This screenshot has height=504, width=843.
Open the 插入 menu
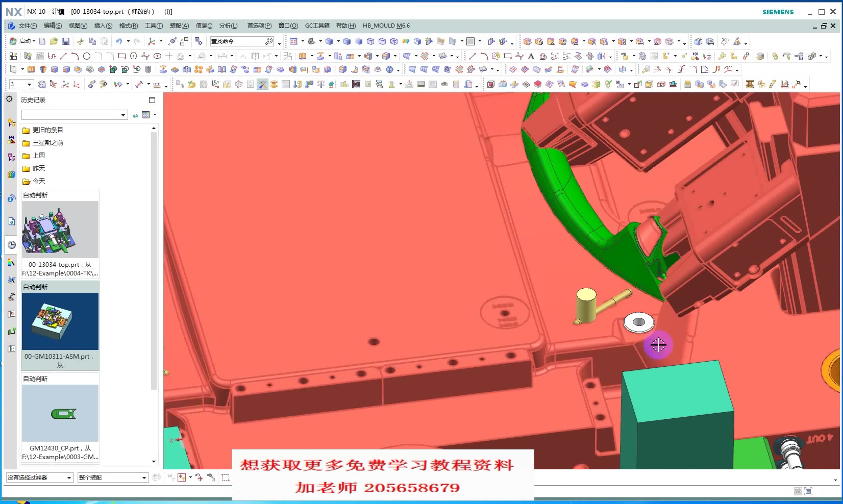[x=102, y=26]
